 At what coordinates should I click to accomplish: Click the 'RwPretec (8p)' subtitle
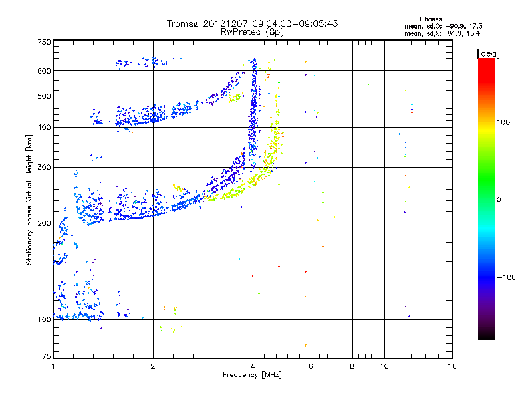(252, 32)
